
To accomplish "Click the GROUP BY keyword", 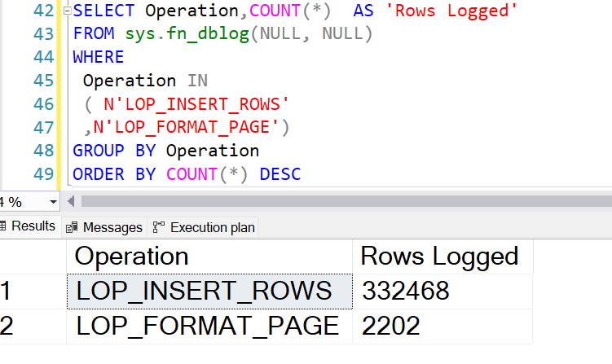I will [114, 151].
